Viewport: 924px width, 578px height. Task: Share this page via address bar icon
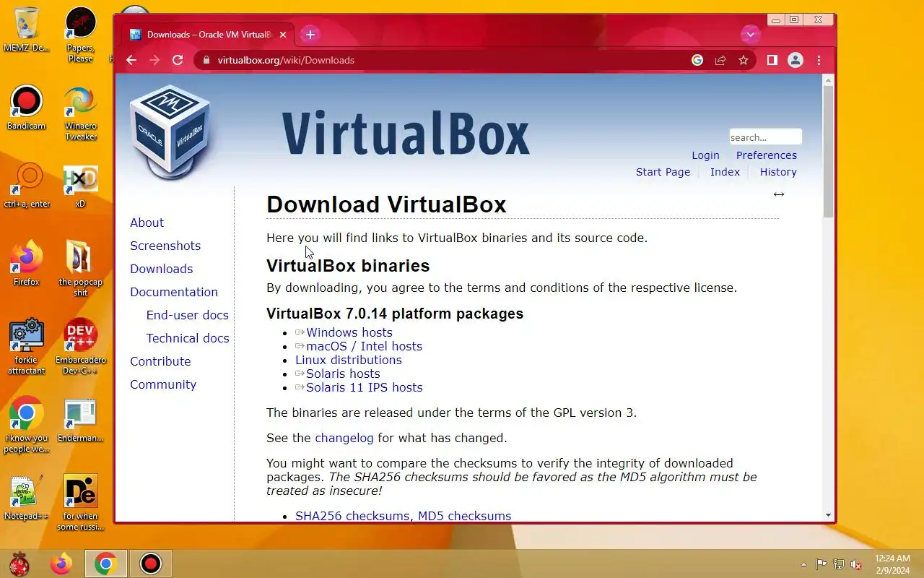point(720,60)
